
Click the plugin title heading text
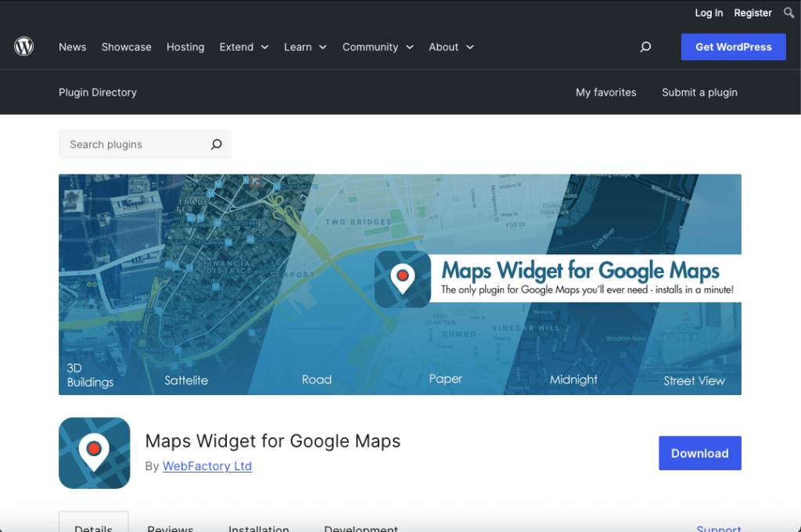coord(273,441)
